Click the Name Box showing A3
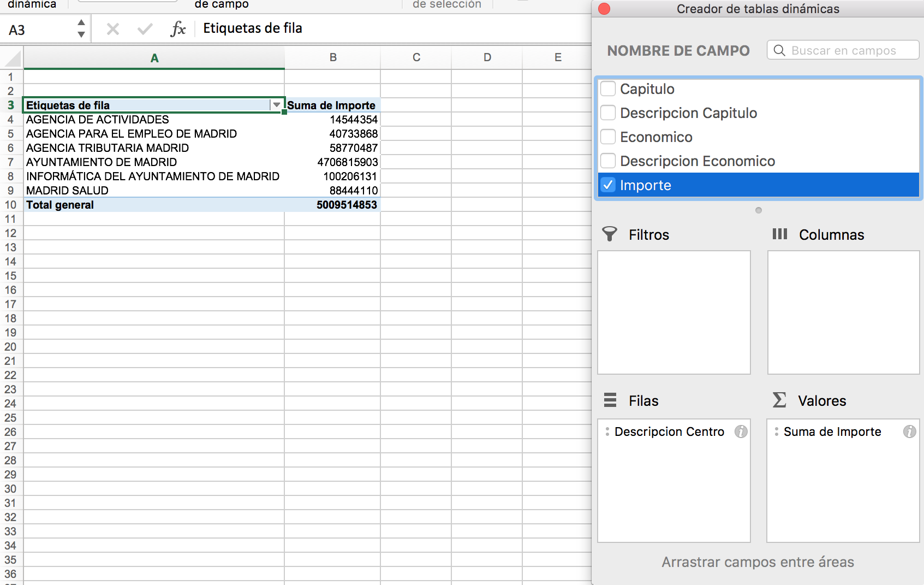 tap(38, 29)
